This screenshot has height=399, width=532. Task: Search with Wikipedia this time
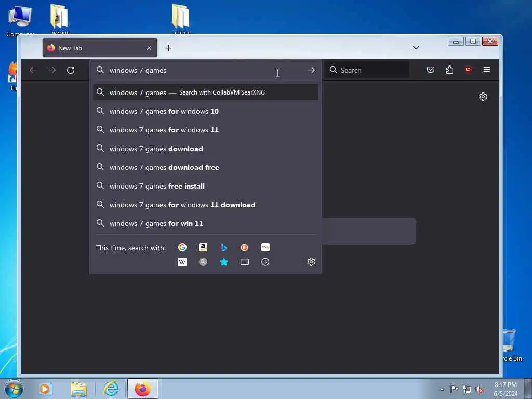pos(182,262)
